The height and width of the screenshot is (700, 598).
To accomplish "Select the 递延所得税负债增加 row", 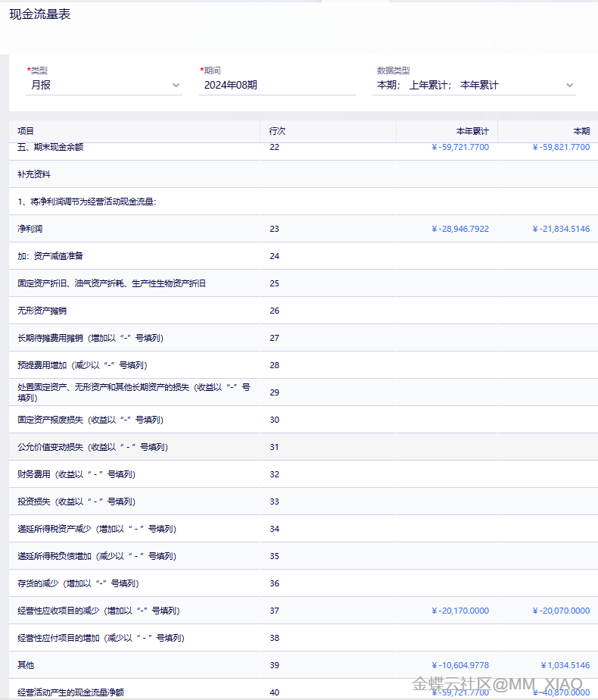I will [304, 556].
